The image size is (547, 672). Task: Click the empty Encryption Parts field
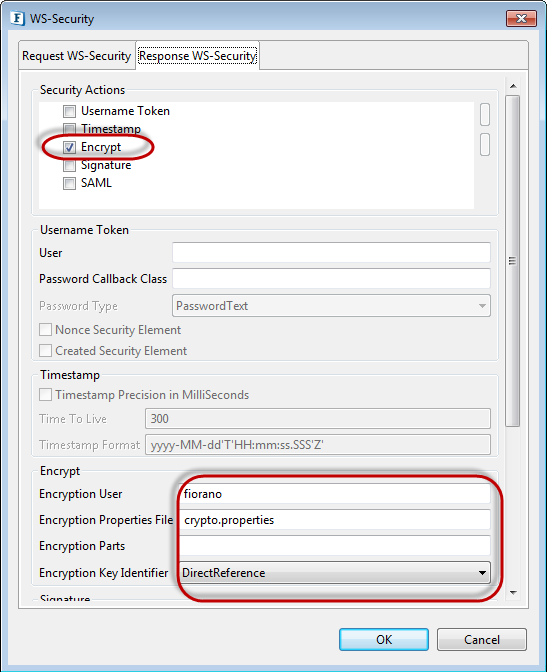(335, 546)
